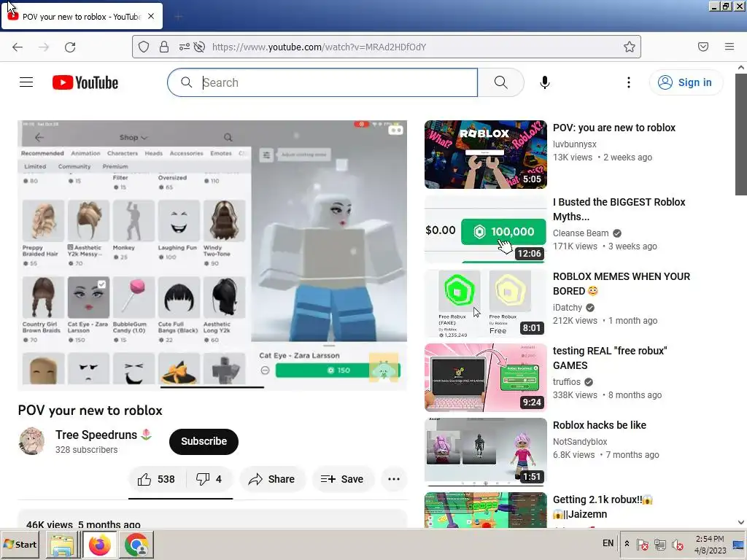747x560 pixels.
Task: Click the search magnifier button
Action: 500,82
